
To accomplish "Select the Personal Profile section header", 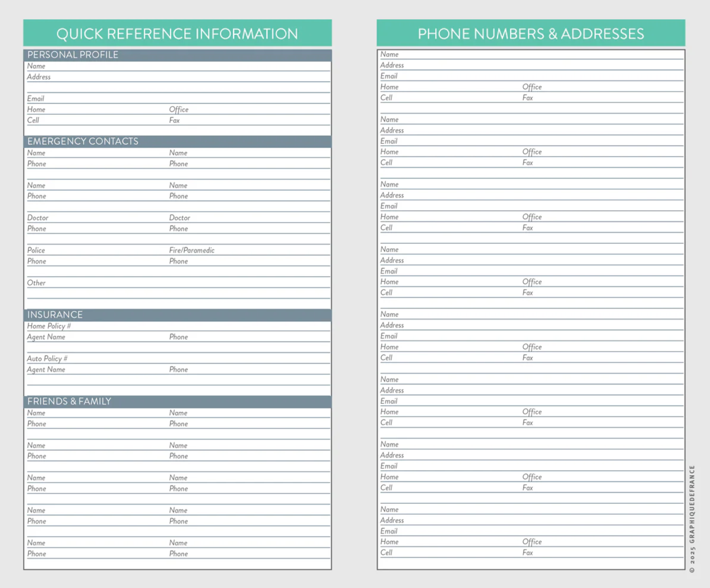I will 177,55.
